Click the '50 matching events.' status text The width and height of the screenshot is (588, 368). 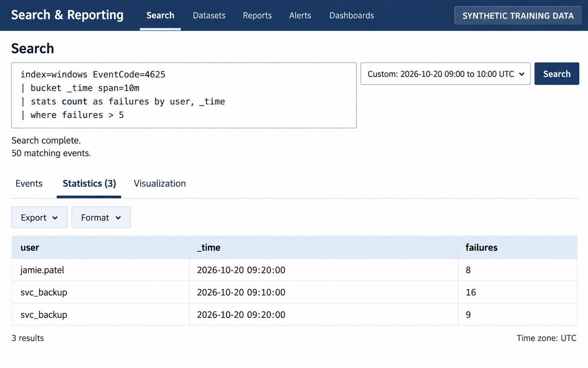[51, 153]
